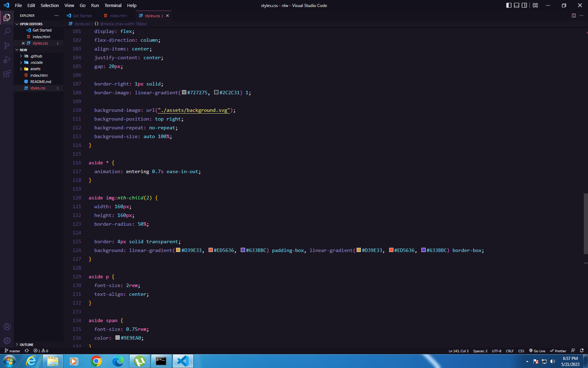Viewport: 588px width, 368px height.
Task: Open the errors and warnings status indicator
Action: 41,351
